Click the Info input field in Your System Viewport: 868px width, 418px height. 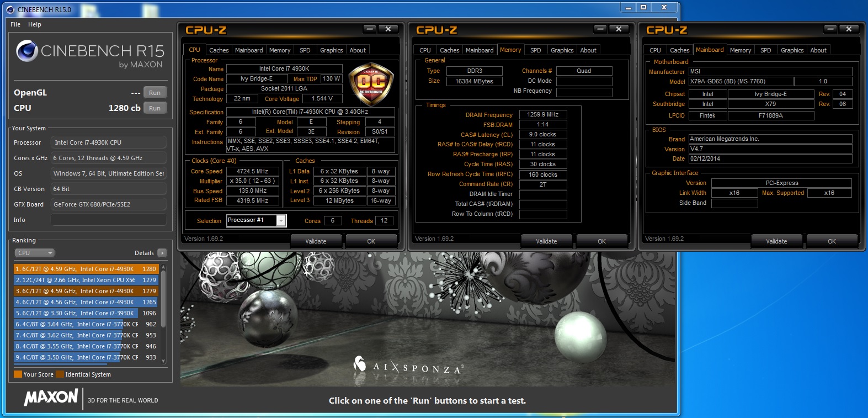point(109,220)
